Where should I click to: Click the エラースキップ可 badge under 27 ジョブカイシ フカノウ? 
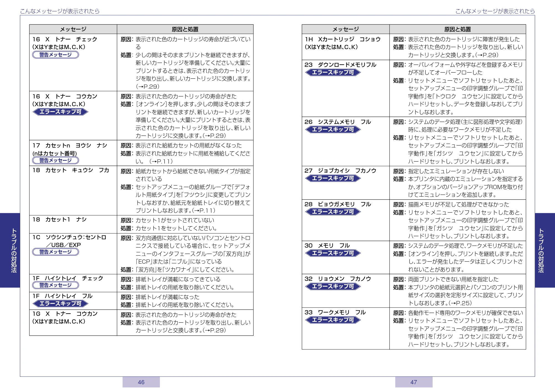[x=333, y=178]
